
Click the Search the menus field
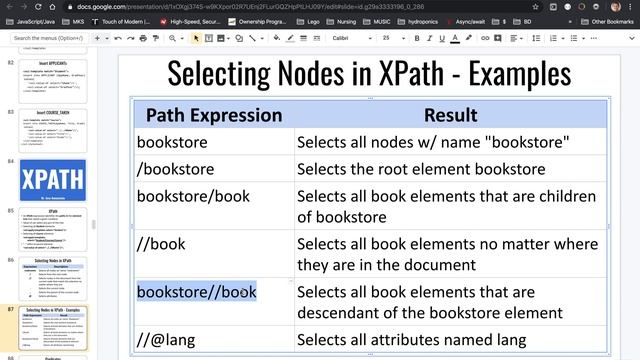pyautogui.click(x=49, y=38)
